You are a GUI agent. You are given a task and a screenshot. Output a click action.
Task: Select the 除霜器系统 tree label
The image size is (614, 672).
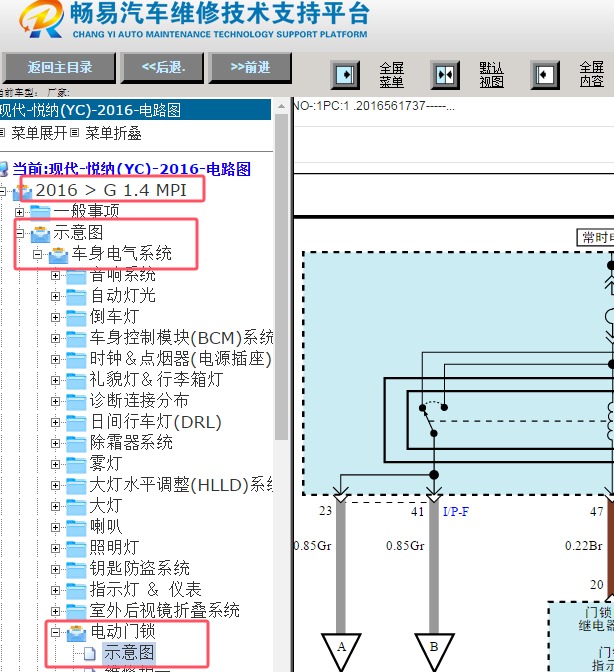131,443
